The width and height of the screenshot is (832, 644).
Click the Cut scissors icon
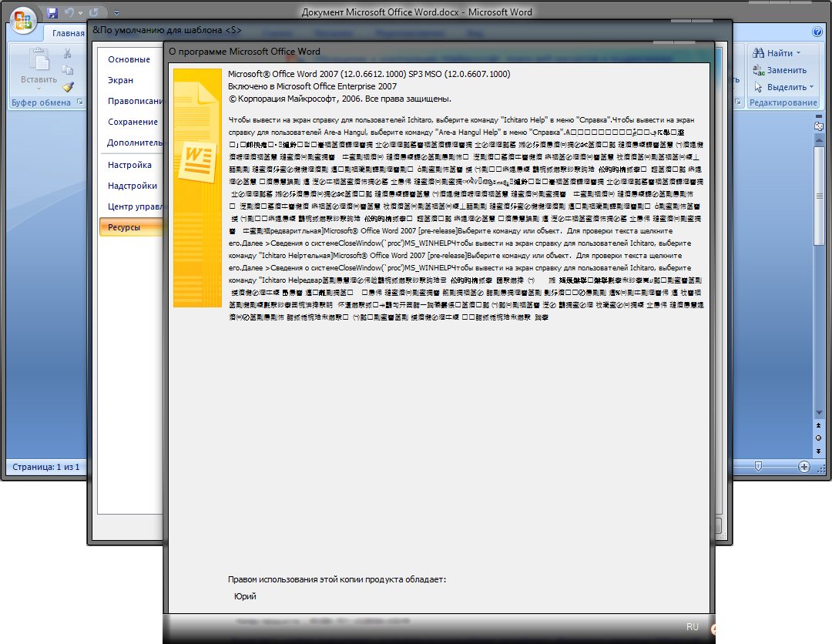click(67, 54)
